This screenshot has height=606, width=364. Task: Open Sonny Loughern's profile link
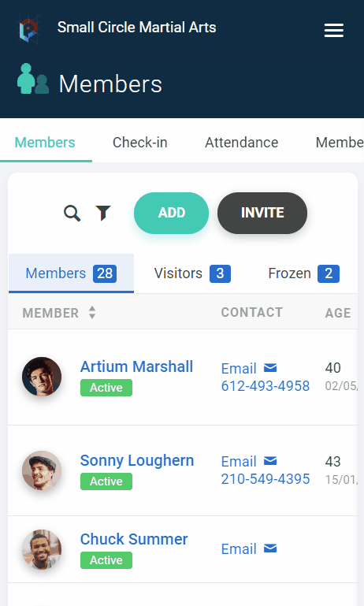[x=137, y=460]
